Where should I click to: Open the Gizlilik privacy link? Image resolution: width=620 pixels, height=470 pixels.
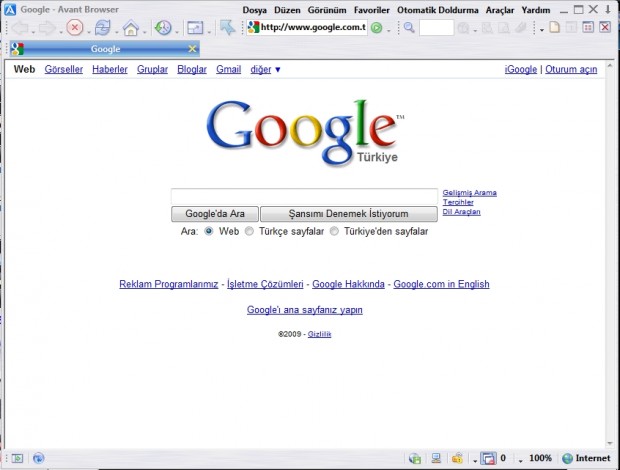click(x=319, y=334)
